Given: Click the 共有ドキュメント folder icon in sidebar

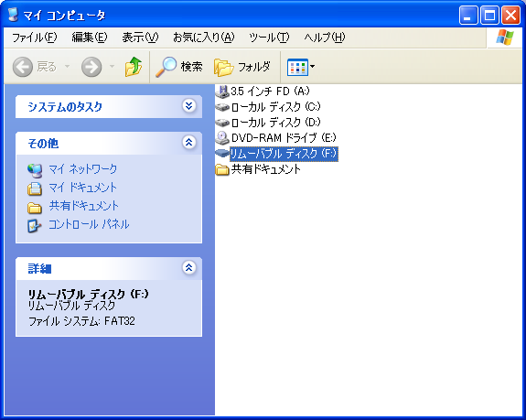Looking at the screenshot, I should click(x=35, y=208).
